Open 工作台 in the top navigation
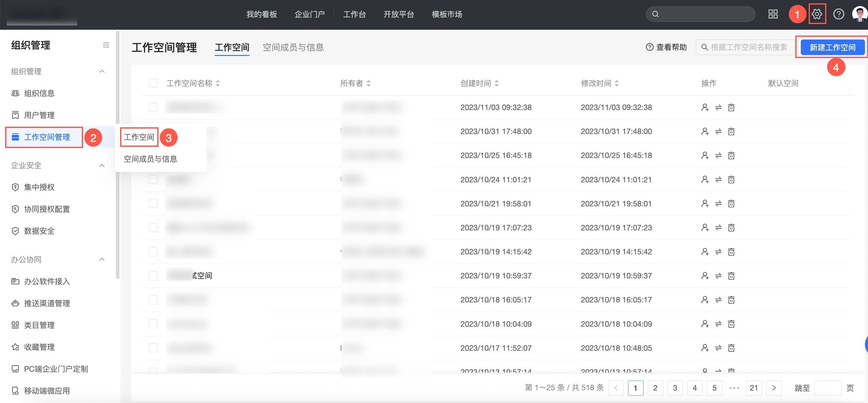 (354, 14)
